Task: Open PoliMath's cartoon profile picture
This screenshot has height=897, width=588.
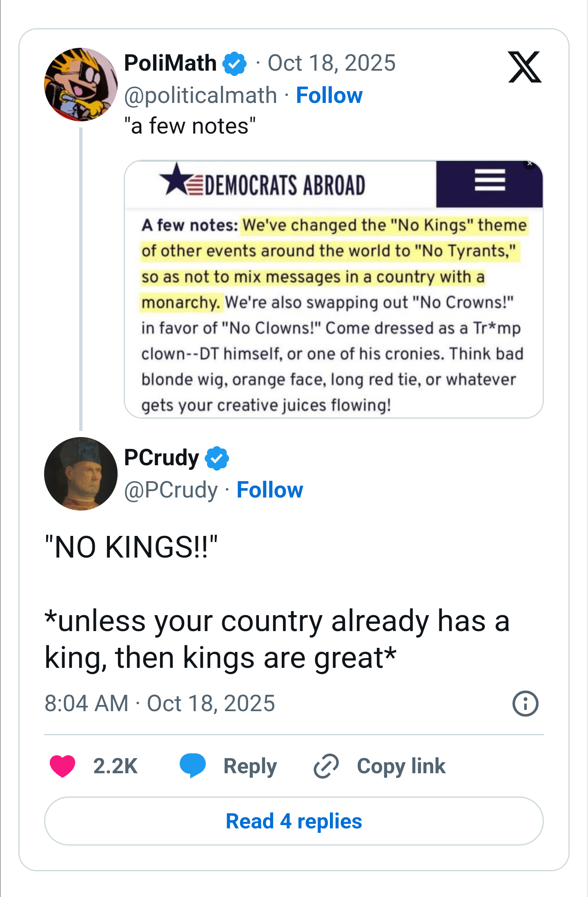Action: coord(81,85)
